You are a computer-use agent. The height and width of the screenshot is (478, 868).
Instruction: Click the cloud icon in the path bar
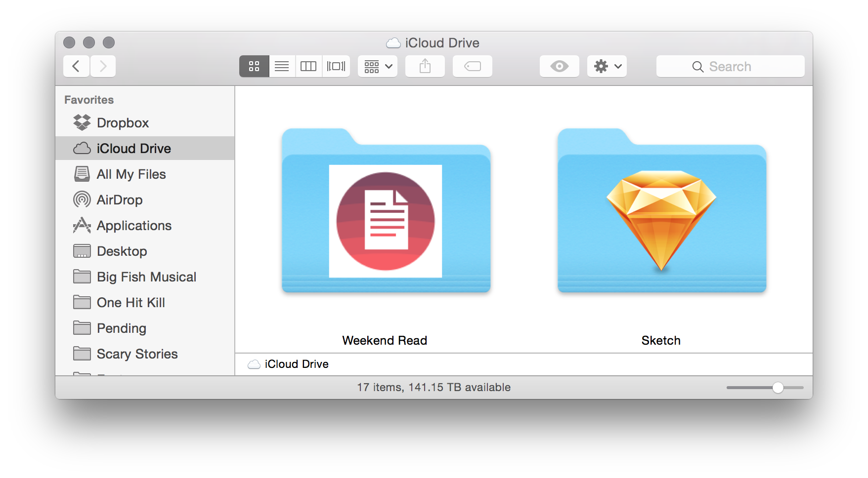click(x=254, y=364)
